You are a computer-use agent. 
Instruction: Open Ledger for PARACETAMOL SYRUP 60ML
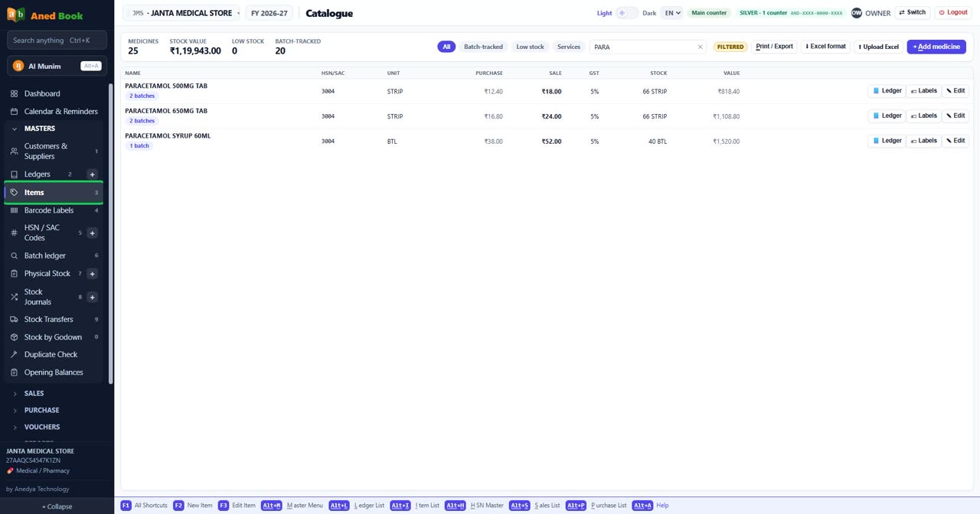point(887,141)
